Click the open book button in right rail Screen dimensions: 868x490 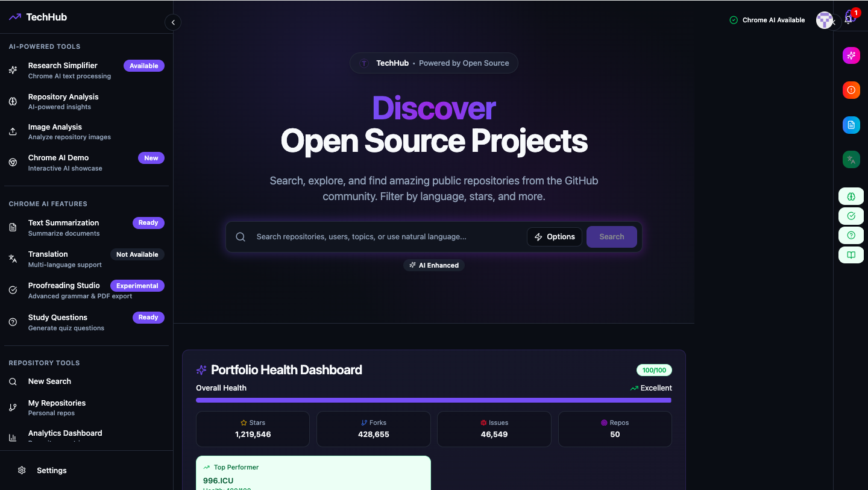[x=851, y=255]
